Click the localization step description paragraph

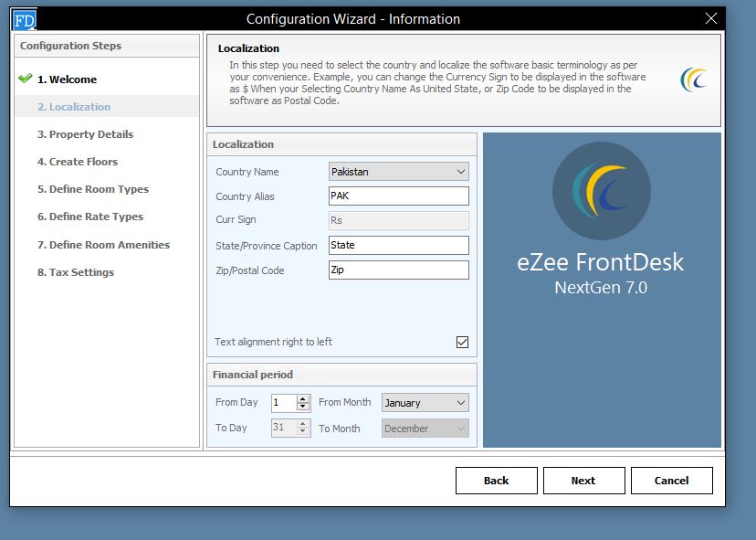pos(437,82)
